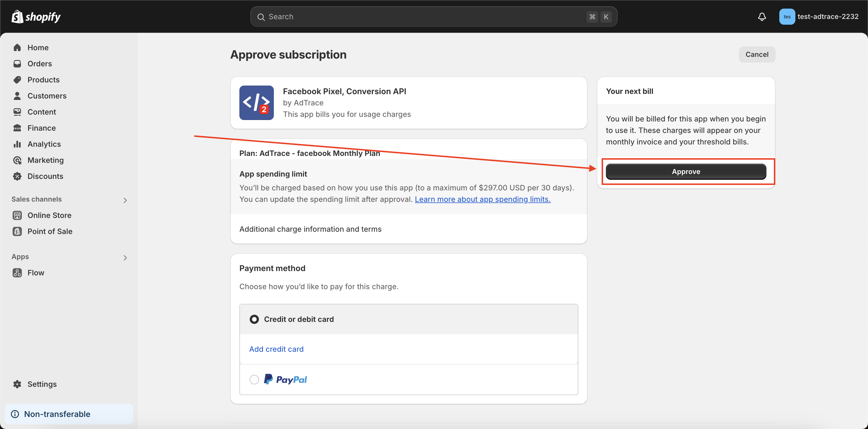Click the Settings gear icon
This screenshot has width=868, height=429.
[x=17, y=384]
